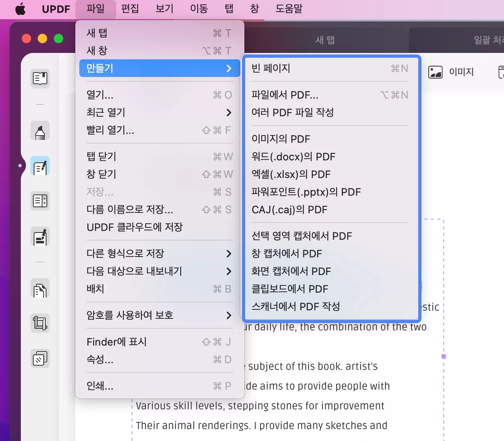Open the fill and sign form sidebar icon

(40, 237)
